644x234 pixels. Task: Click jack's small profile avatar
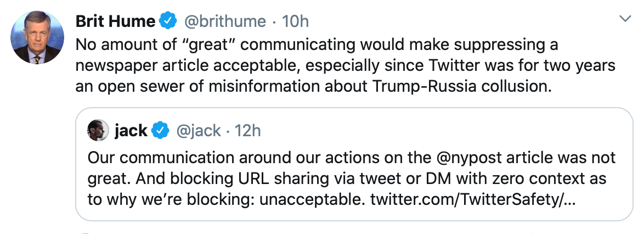point(99,131)
